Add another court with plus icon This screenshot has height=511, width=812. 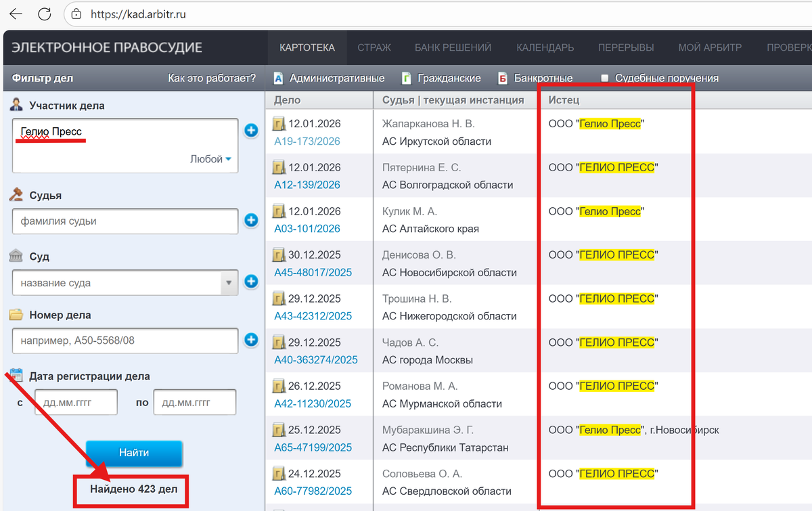(x=251, y=282)
